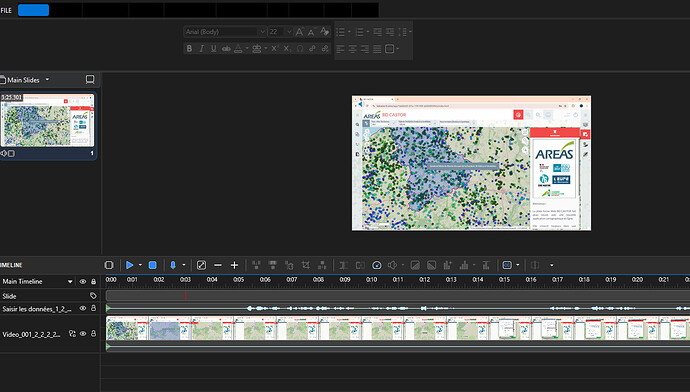Hide the Video_001_2_2_2 track
Image resolution: width=690 pixels, height=392 pixels.
pyautogui.click(x=83, y=334)
